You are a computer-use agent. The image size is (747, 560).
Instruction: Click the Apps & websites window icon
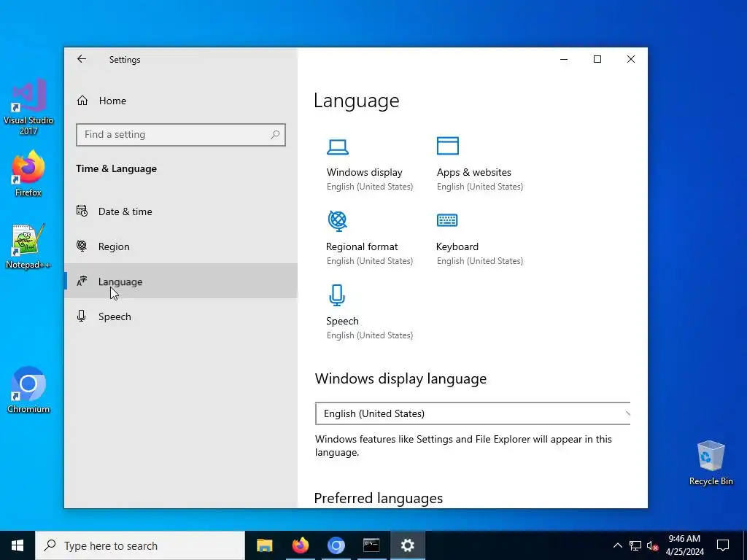tap(448, 146)
